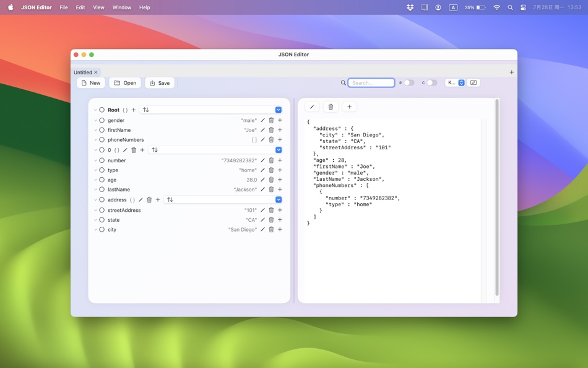The width and height of the screenshot is (588, 368).
Task: Click edit pencil button above JSON text
Action: point(312,107)
